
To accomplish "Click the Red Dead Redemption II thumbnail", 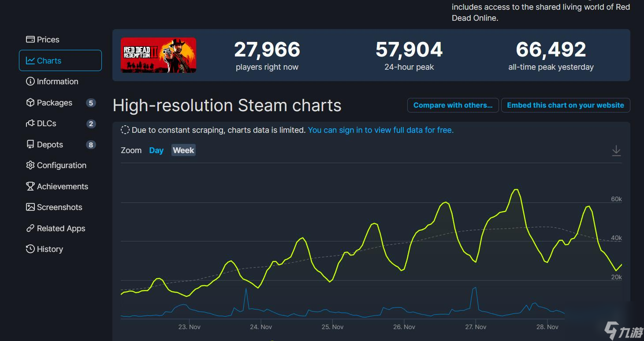I will click(159, 55).
